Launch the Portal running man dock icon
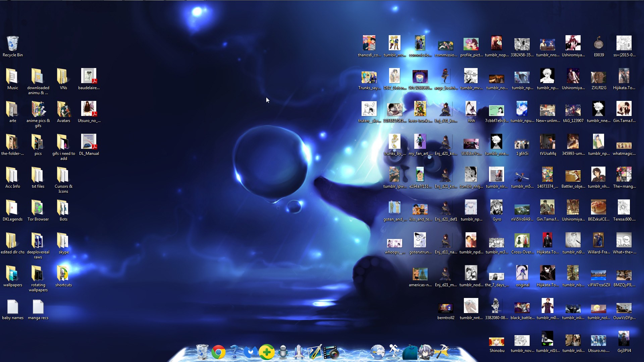Image resolution: width=644 pixels, height=362 pixels. [x=394, y=352]
